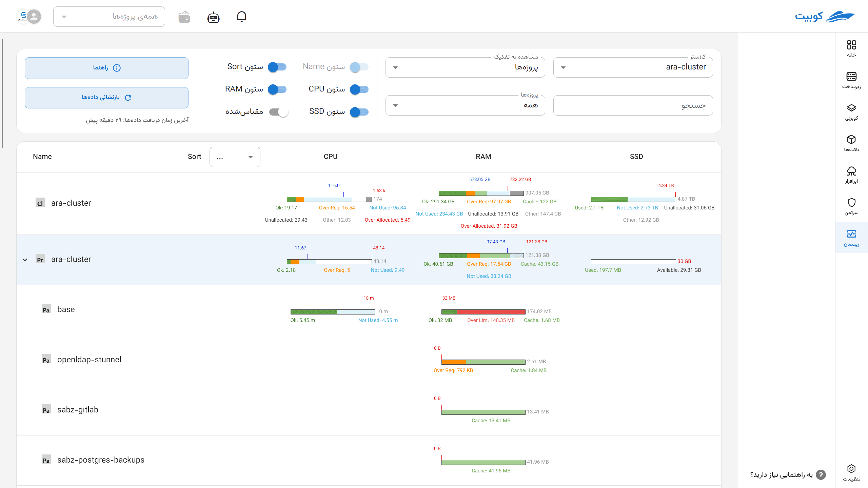Click the Pa icon of base row

tap(46, 309)
